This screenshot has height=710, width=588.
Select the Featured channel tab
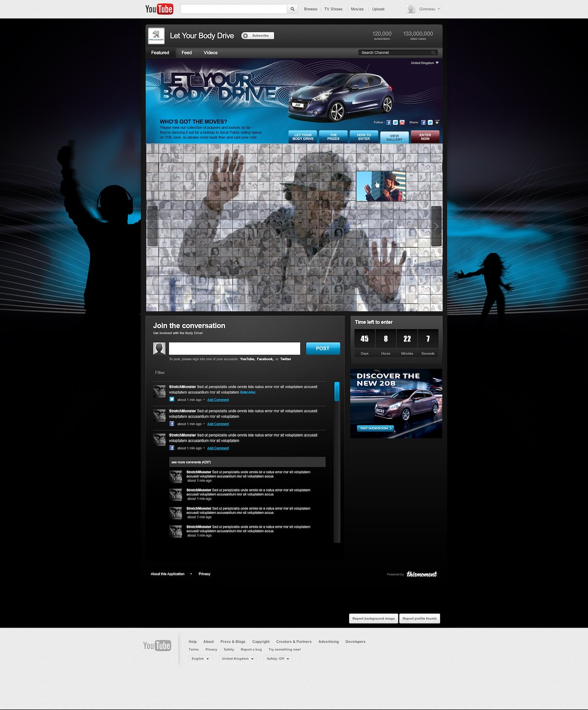click(x=160, y=53)
